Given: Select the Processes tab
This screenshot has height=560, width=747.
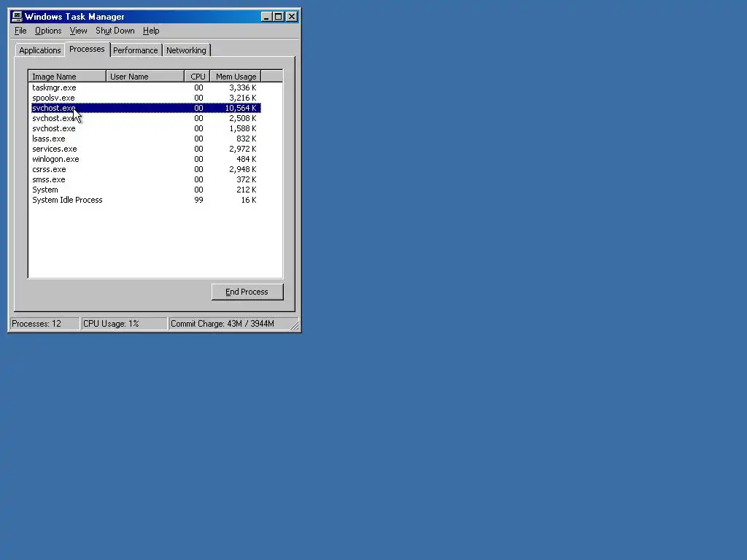Looking at the screenshot, I should (87, 50).
